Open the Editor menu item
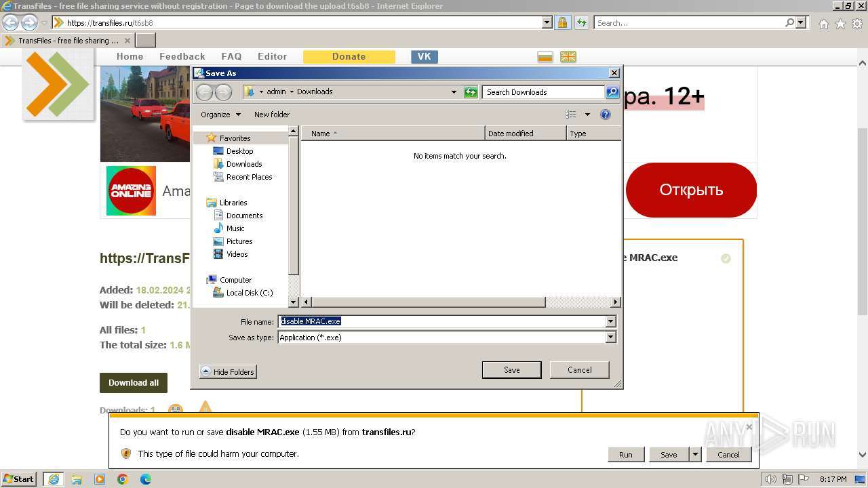This screenshot has width=868, height=488. [x=272, y=56]
